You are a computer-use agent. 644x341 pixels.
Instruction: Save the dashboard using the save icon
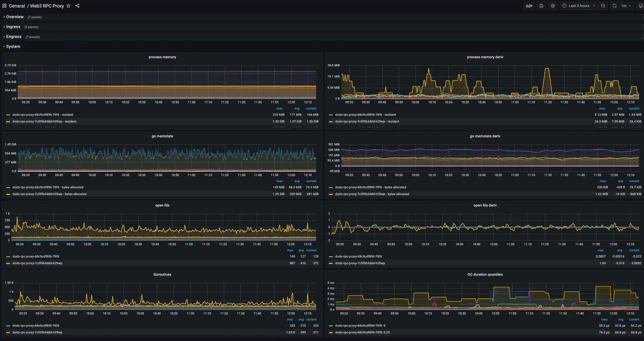541,5
